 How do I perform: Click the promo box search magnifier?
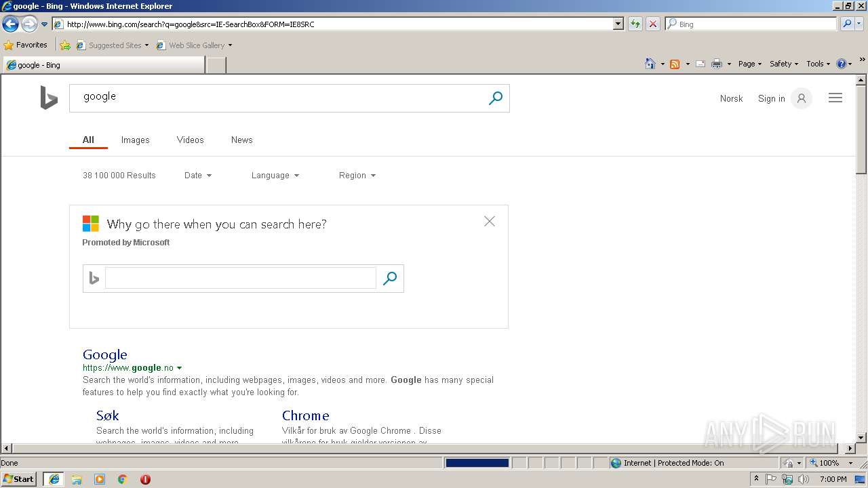(x=390, y=278)
